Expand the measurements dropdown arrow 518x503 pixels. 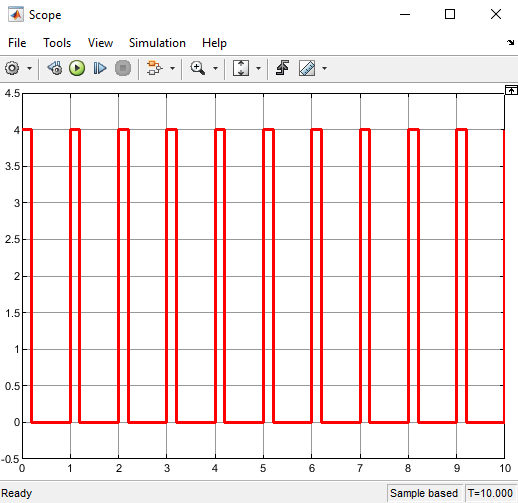click(324, 68)
